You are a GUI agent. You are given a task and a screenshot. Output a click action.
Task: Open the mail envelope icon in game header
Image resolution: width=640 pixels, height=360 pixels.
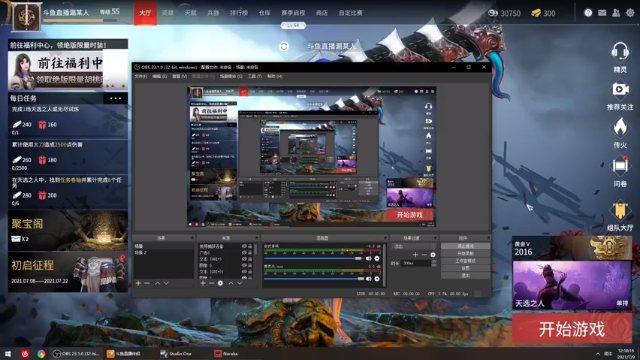pyautogui.click(x=602, y=13)
